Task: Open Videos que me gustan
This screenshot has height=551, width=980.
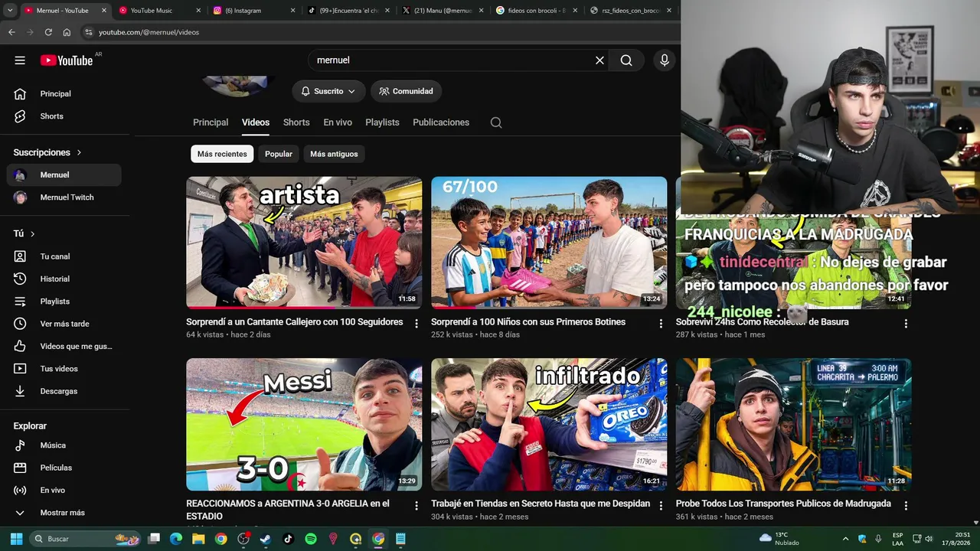Action: coord(64,346)
